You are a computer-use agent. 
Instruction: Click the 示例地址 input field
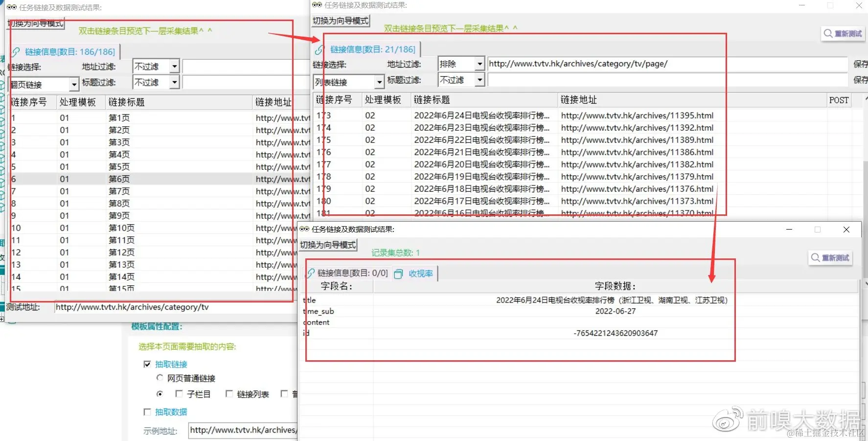[x=243, y=430]
